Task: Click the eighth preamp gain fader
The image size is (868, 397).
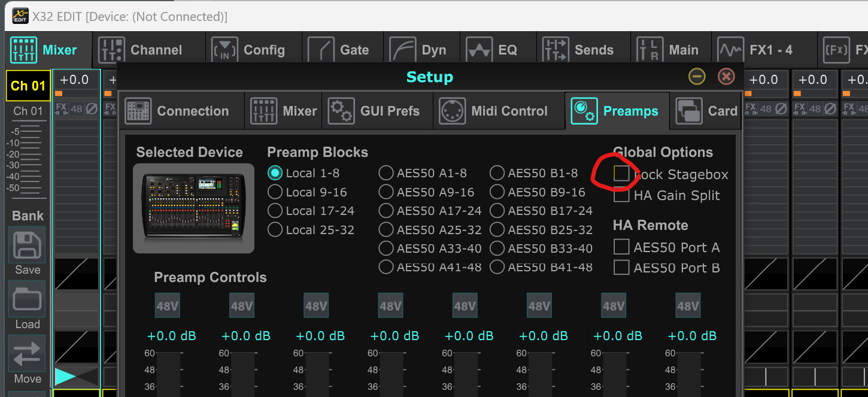Action: pos(690,374)
